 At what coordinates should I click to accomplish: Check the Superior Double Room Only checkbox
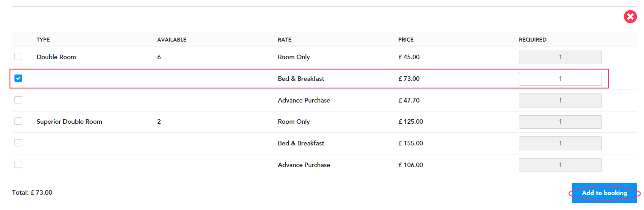click(18, 121)
